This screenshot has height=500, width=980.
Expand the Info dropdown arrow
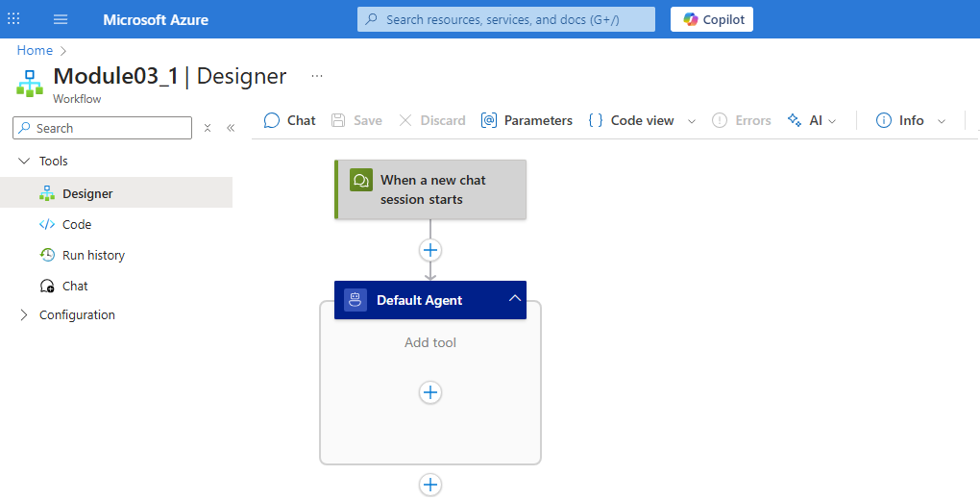click(942, 121)
